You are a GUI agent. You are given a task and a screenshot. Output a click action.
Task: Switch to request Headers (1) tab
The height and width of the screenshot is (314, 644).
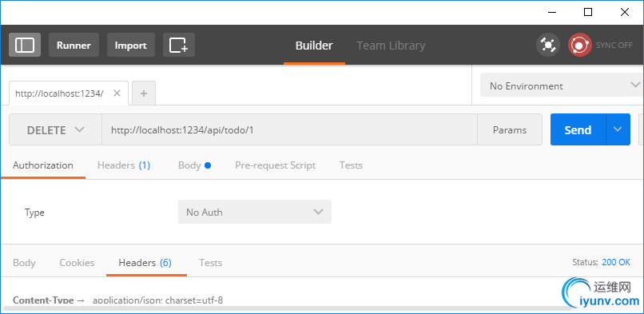pyautogui.click(x=124, y=165)
